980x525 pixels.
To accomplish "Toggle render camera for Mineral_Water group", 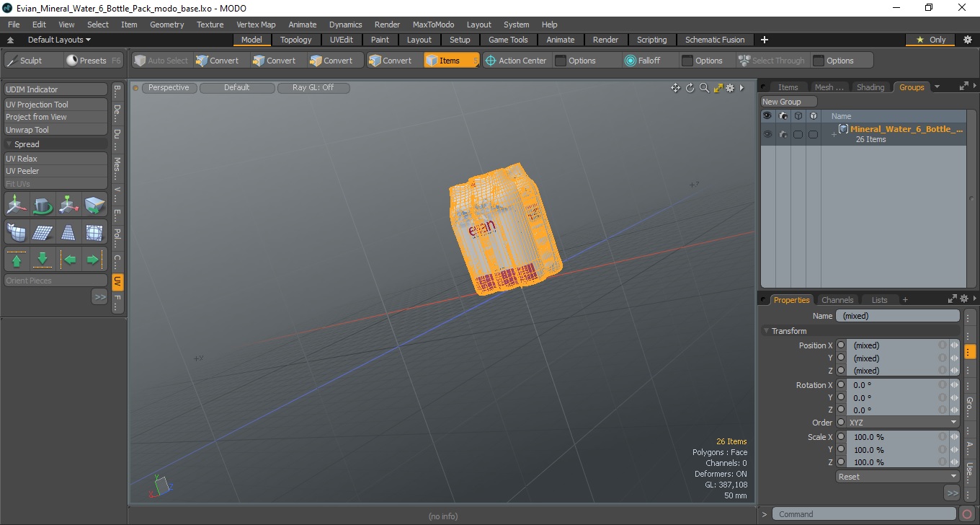I will 783,134.
